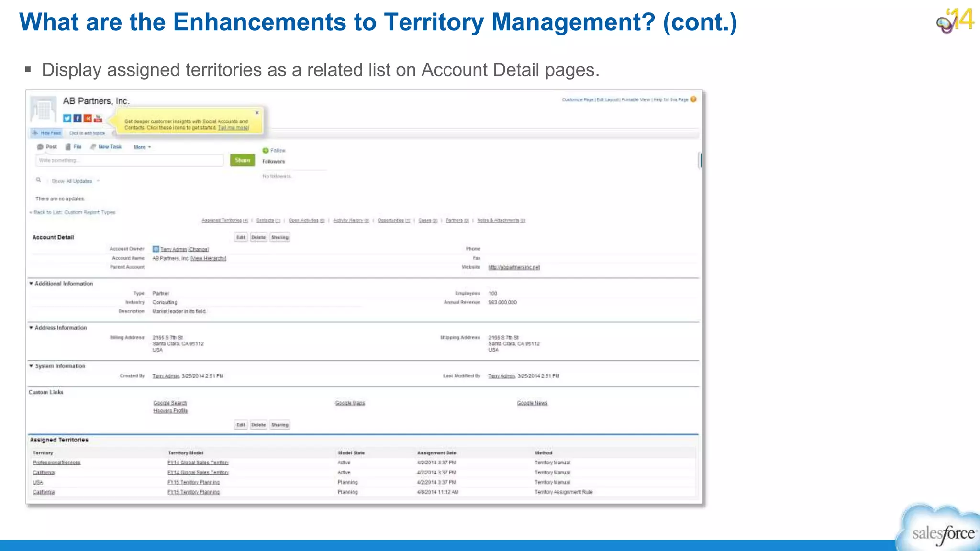
Task: Open the Tell me more link in the tooltip
Action: [x=234, y=128]
